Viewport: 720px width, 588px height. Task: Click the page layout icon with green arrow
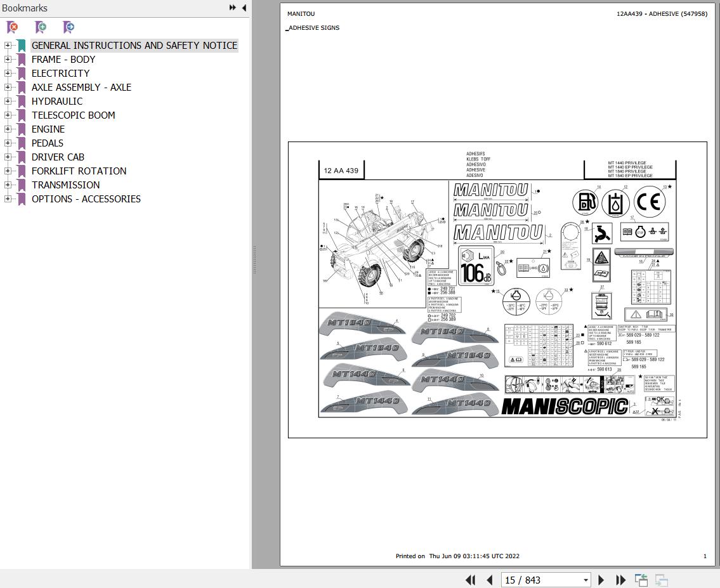click(x=641, y=580)
